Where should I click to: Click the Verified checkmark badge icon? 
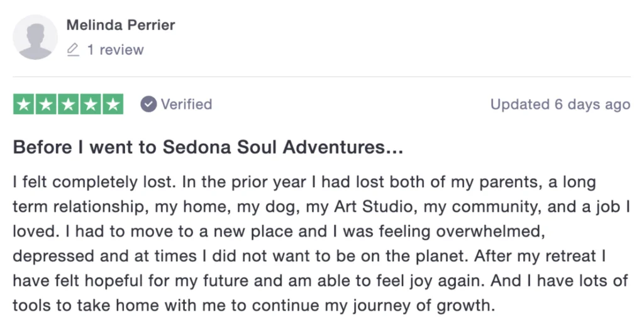[148, 104]
